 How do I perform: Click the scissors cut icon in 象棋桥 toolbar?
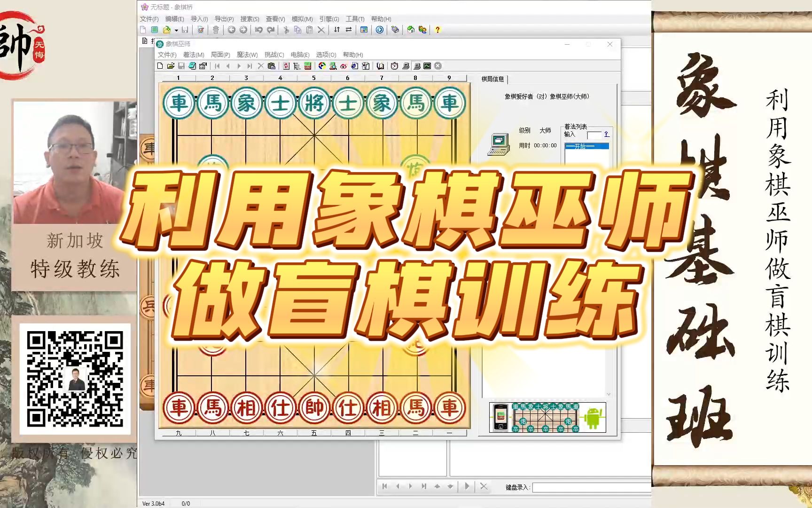pos(288,30)
